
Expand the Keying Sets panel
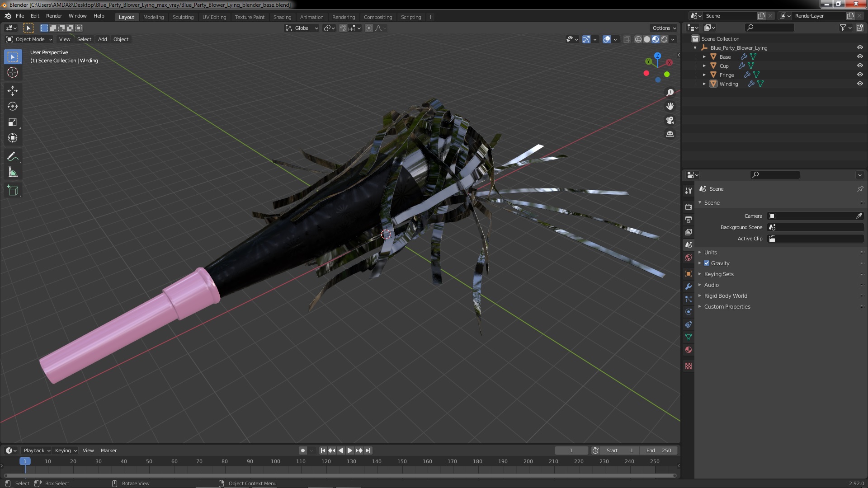[719, 274]
